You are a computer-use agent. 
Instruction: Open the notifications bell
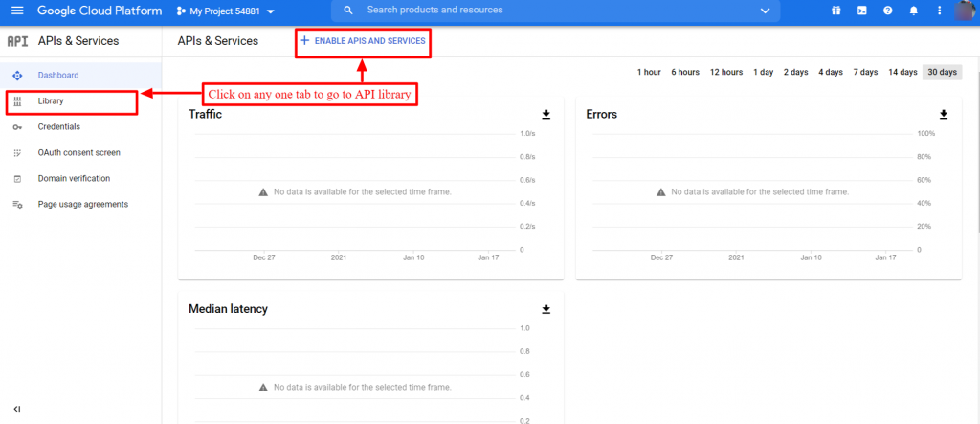click(x=914, y=11)
